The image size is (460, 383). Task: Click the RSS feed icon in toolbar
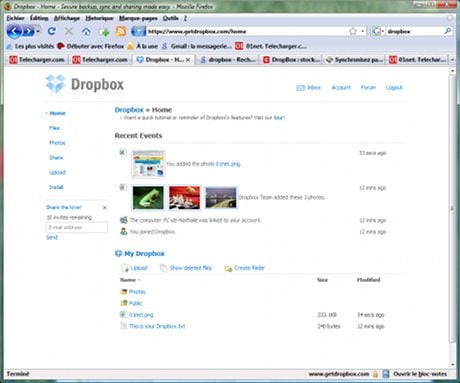[121, 32]
